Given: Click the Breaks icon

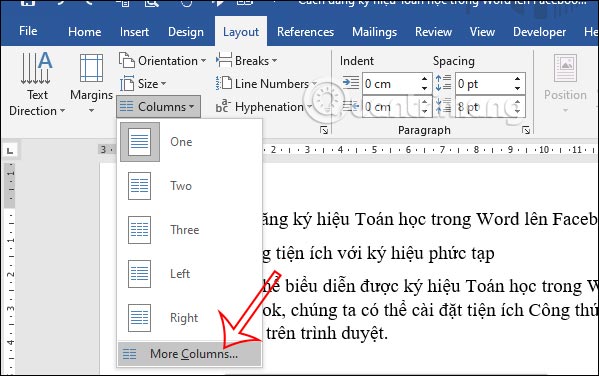Looking at the screenshot, I should (224, 60).
